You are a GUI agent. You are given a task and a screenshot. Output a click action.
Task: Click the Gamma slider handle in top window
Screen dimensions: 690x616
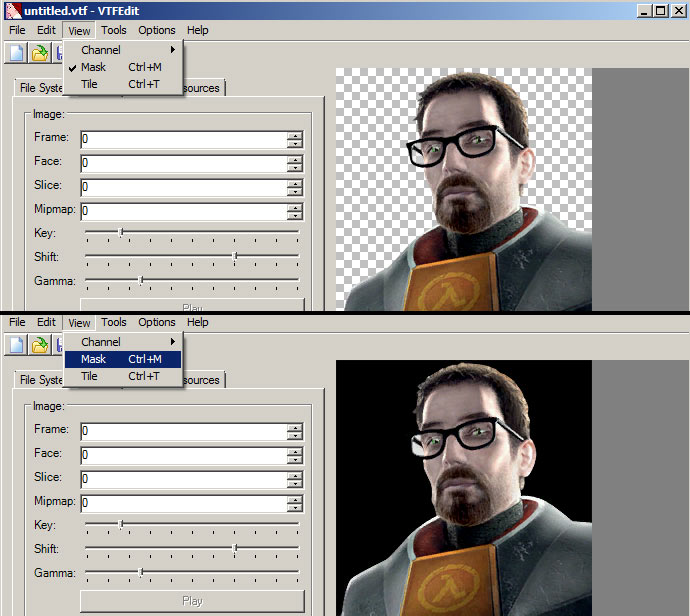pos(141,280)
